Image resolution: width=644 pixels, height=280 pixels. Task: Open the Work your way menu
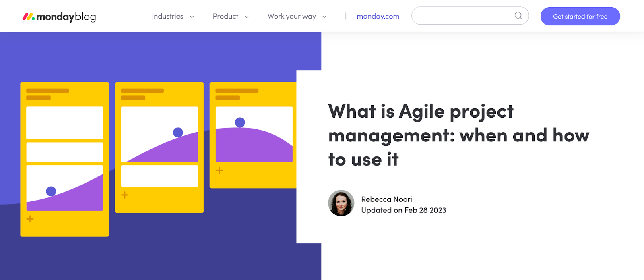[x=292, y=17]
